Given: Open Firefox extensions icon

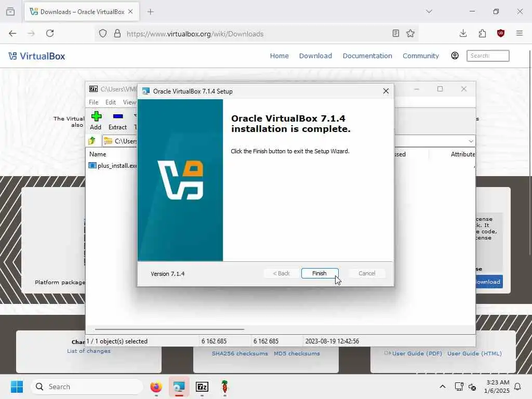Looking at the screenshot, I should point(482,33).
